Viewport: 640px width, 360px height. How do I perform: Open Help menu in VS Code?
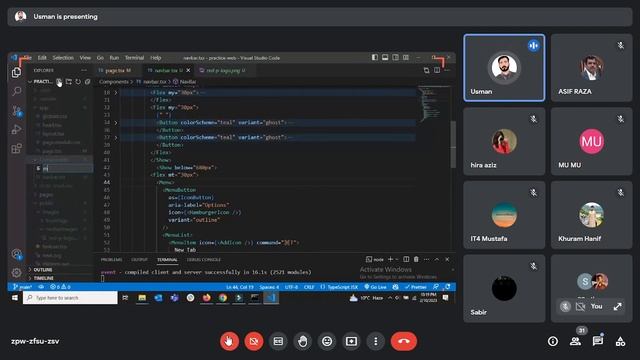click(156, 58)
